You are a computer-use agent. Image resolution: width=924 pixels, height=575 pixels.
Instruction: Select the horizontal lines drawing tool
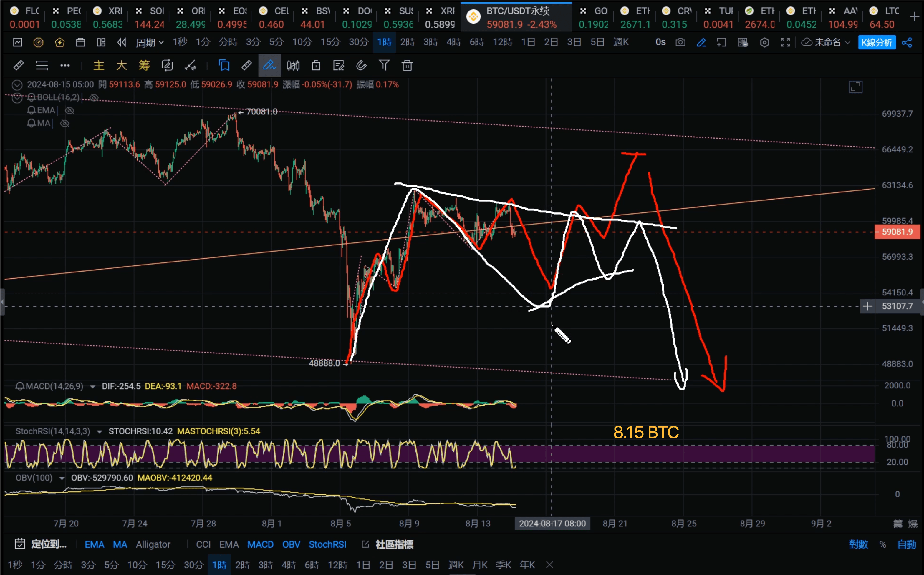[42, 65]
